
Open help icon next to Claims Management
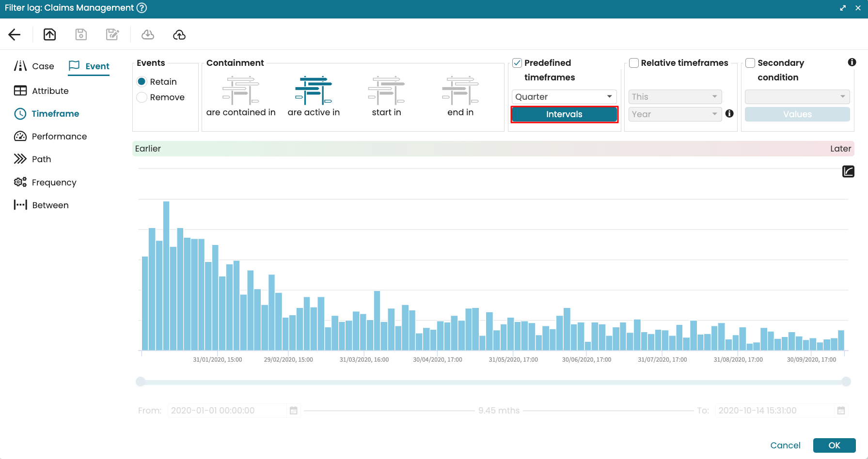[x=142, y=8]
